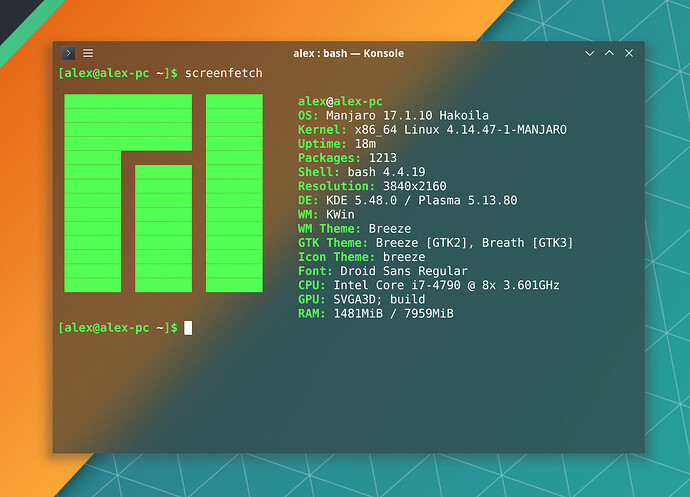The image size is (690, 497).
Task: Click the CPU line showing Intel Core i7-4790
Action: click(428, 285)
